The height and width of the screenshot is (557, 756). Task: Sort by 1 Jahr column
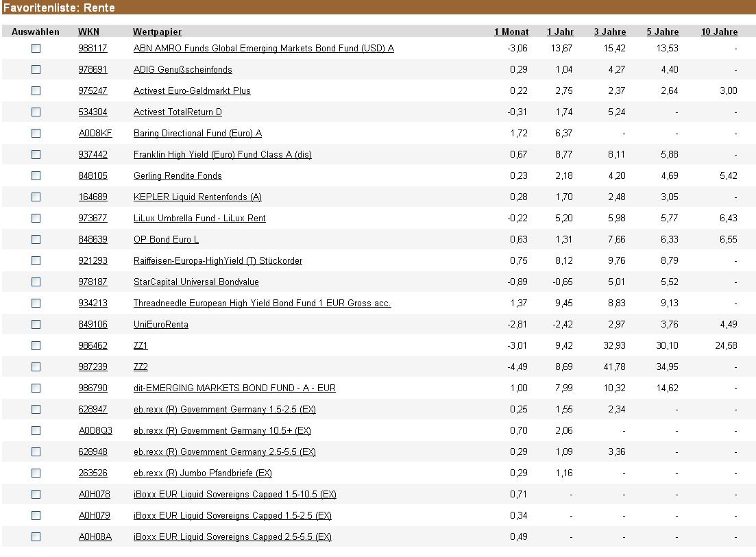point(560,32)
